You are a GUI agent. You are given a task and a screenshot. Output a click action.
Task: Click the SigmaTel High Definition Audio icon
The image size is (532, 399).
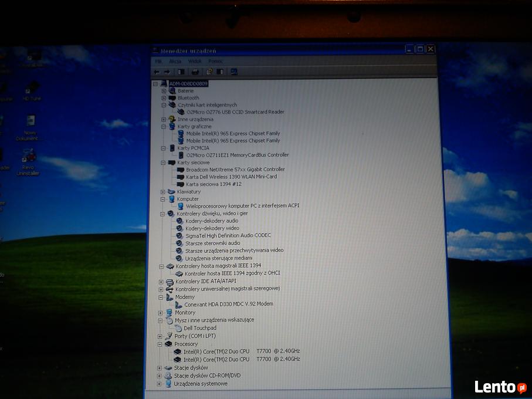click(179, 235)
